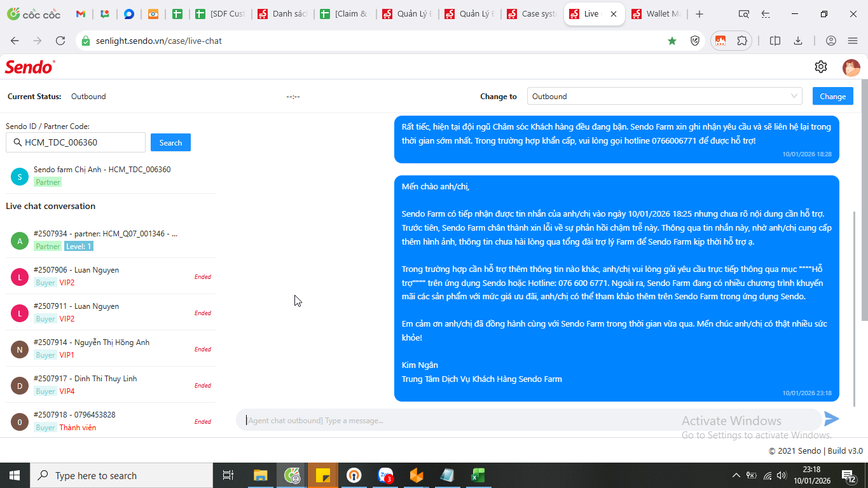Switch to the Case system tab
868x488 pixels.
pos(532,14)
